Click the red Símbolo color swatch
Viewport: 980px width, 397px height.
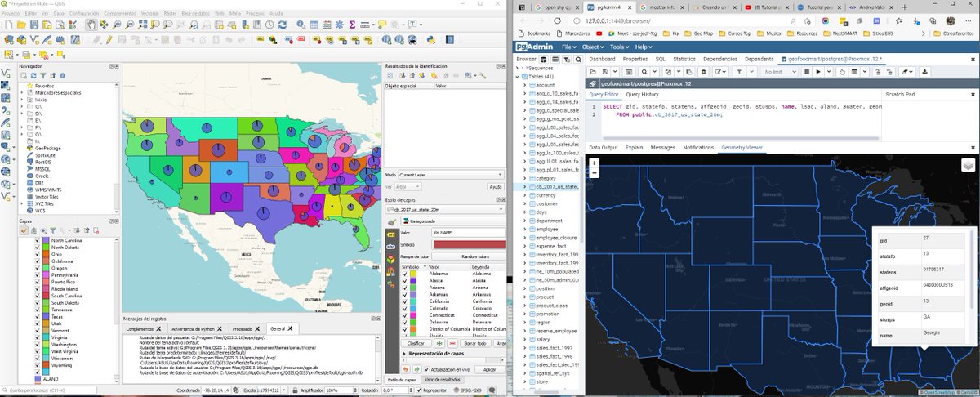point(468,244)
